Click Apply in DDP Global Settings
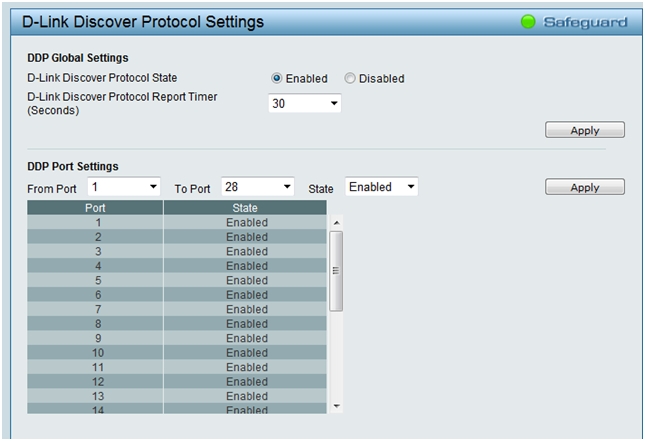Image resolution: width=645 pixels, height=441 pixels. point(585,130)
